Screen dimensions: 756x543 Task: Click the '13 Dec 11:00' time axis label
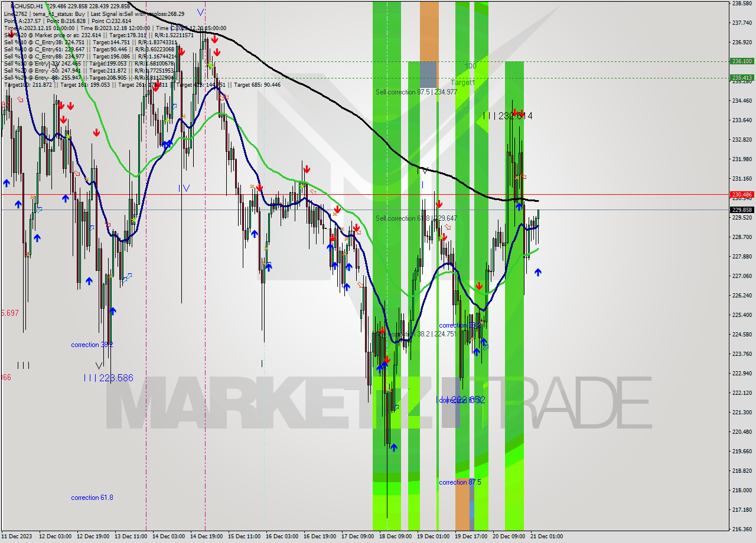pyautogui.click(x=130, y=537)
